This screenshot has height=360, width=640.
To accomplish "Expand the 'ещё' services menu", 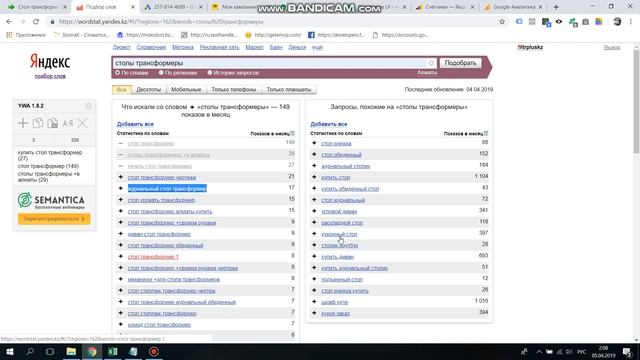I will pos(317,47).
